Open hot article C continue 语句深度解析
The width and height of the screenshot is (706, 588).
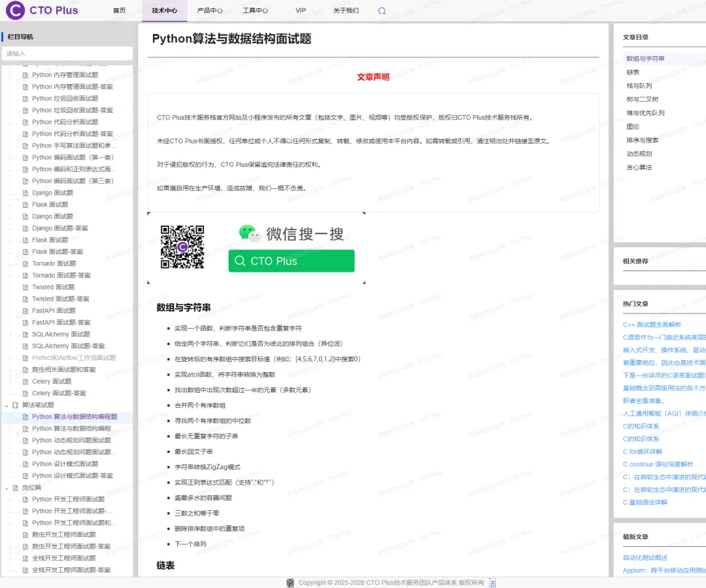[x=658, y=464]
